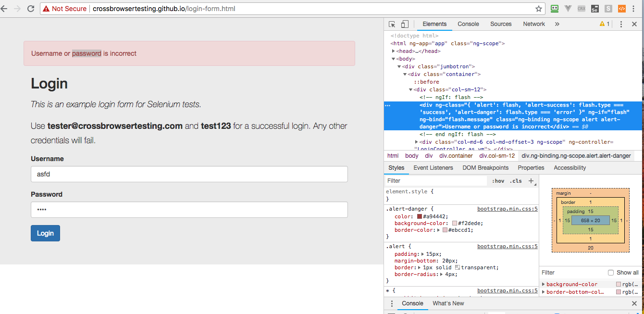Open the What's New drawer tab
The width and height of the screenshot is (644, 314).
[x=448, y=303]
